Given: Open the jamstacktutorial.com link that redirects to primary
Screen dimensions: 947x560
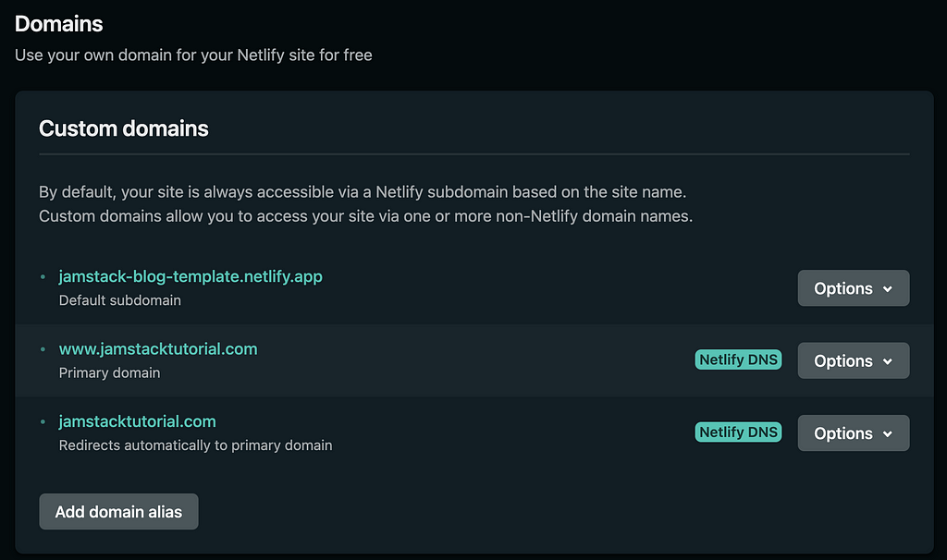Looking at the screenshot, I should [137, 421].
